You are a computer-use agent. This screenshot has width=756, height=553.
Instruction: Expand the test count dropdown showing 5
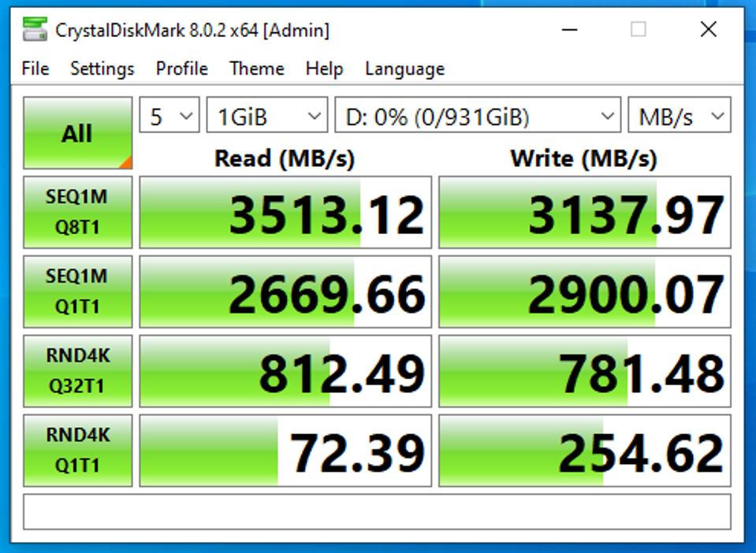point(169,117)
